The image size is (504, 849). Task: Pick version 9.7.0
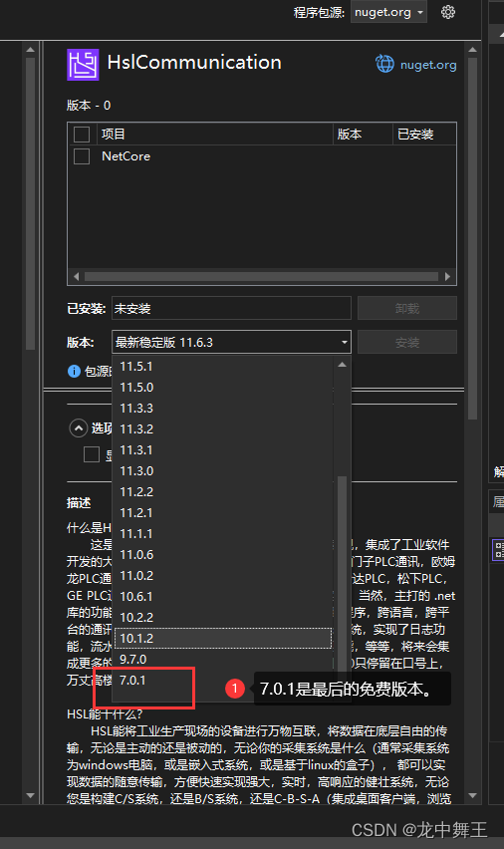[x=223, y=660]
